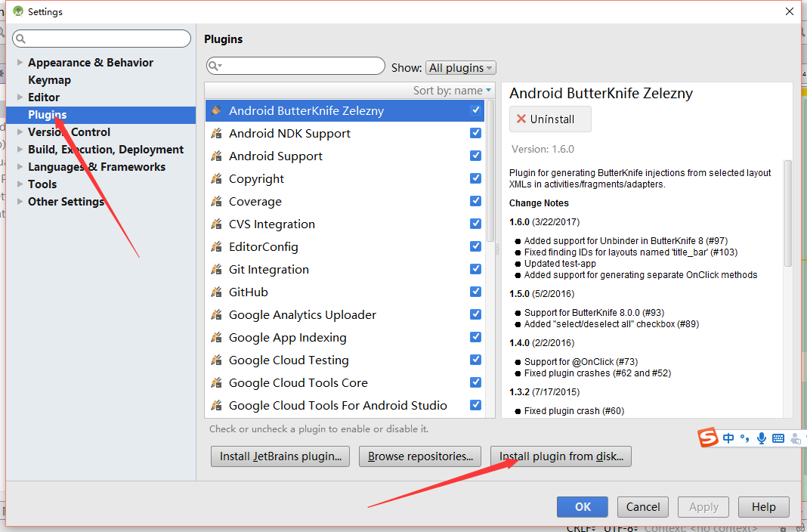This screenshot has width=807, height=532.
Task: Open the Plugins settings page
Action: click(48, 115)
